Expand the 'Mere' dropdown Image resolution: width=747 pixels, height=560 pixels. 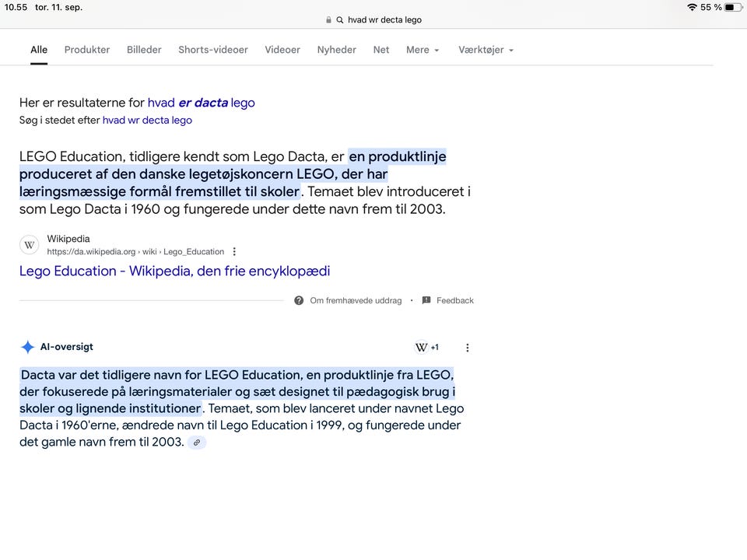[x=423, y=50]
